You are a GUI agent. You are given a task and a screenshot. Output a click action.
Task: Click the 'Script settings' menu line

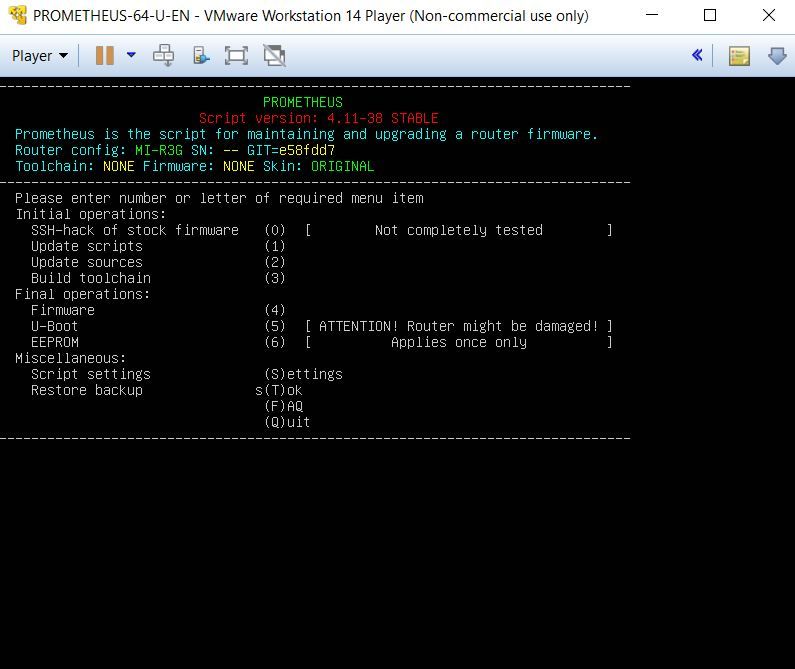pos(91,374)
